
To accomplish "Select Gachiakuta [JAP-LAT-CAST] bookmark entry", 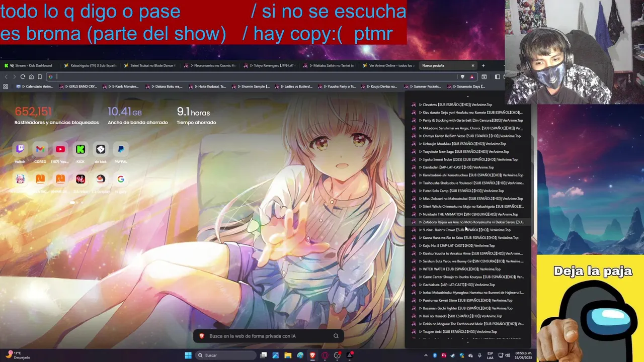I will [468, 285].
